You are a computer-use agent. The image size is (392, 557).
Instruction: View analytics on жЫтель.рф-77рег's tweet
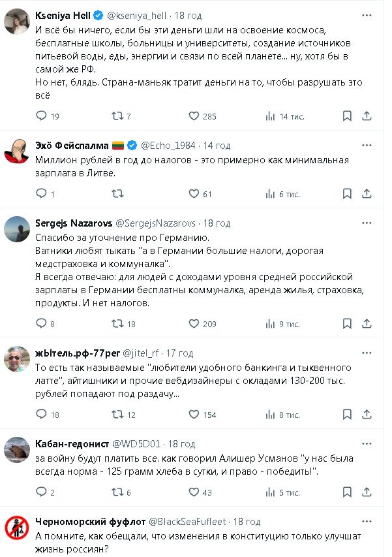click(x=270, y=414)
